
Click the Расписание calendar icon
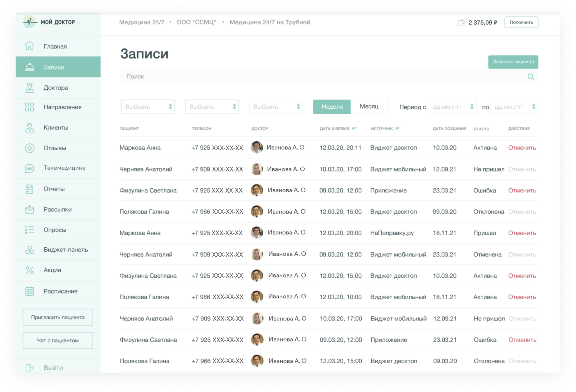pos(29,291)
